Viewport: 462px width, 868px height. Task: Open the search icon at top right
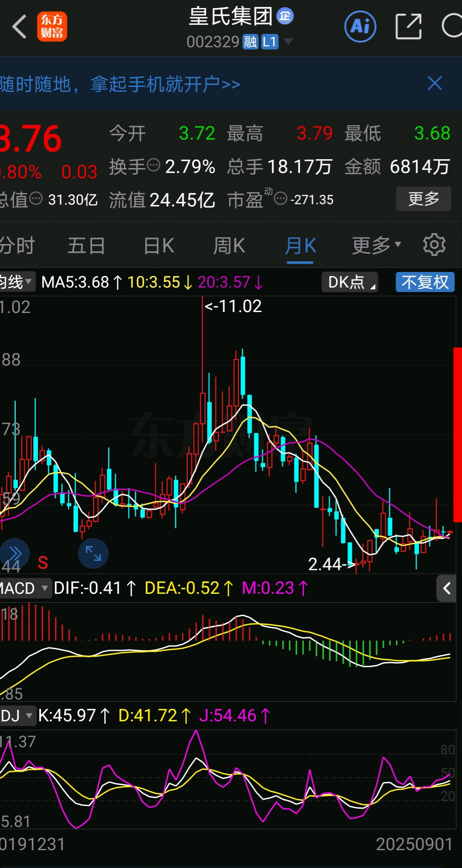tap(452, 26)
